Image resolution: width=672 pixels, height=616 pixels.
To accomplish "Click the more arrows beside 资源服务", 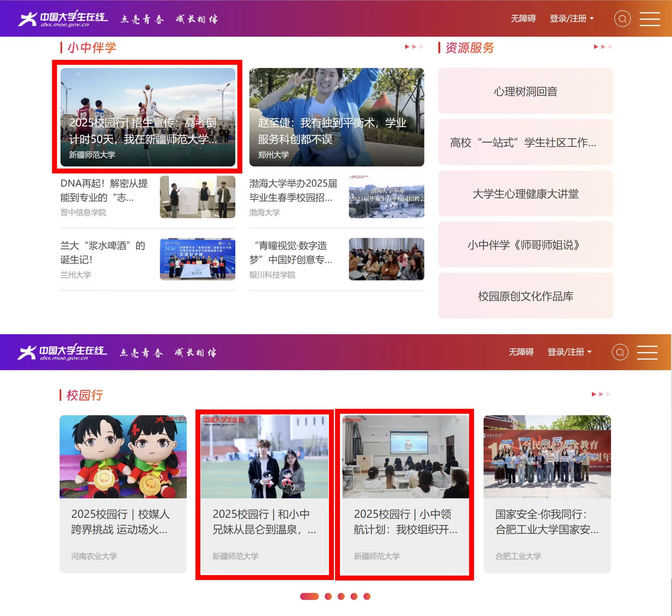I will [x=603, y=47].
